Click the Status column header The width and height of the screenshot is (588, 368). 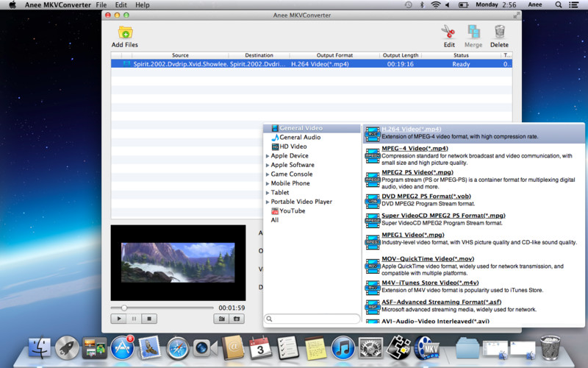pyautogui.click(x=461, y=55)
